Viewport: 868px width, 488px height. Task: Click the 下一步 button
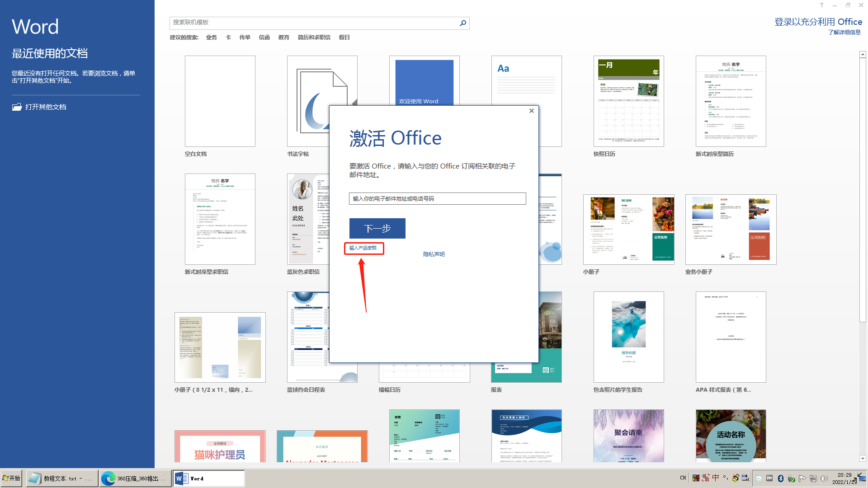tap(377, 229)
